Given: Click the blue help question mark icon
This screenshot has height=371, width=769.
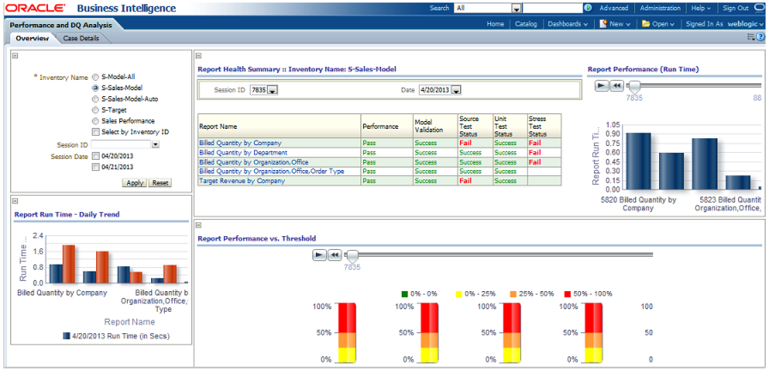Looking at the screenshot, I should (x=760, y=37).
